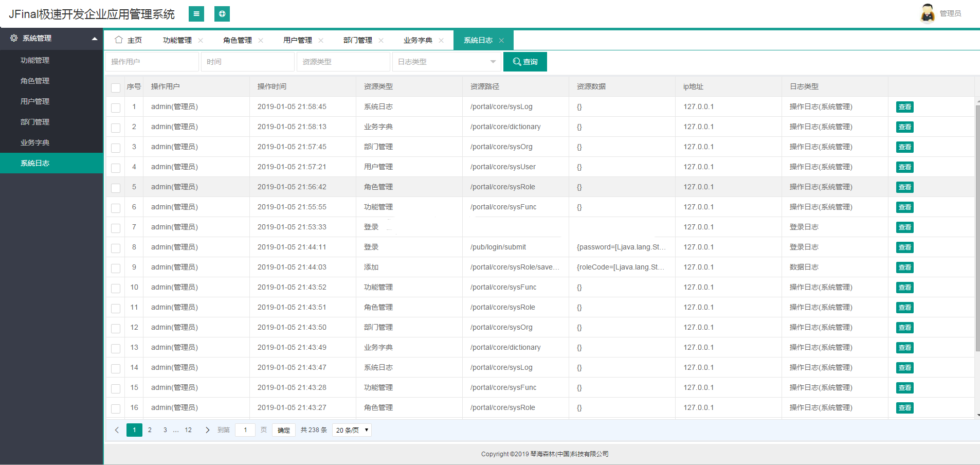Click the home icon on 主页 tab
This screenshot has width=980, height=465.
pyautogui.click(x=119, y=40)
